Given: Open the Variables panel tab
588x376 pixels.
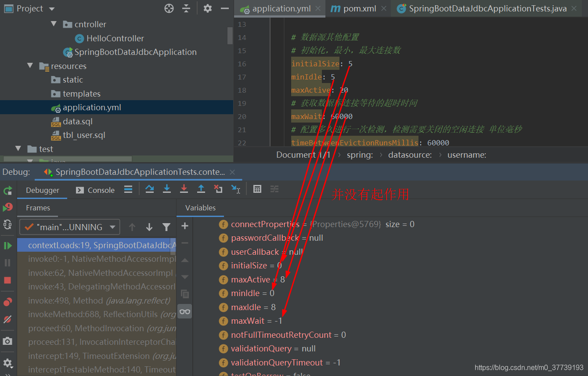Looking at the screenshot, I should pos(200,208).
